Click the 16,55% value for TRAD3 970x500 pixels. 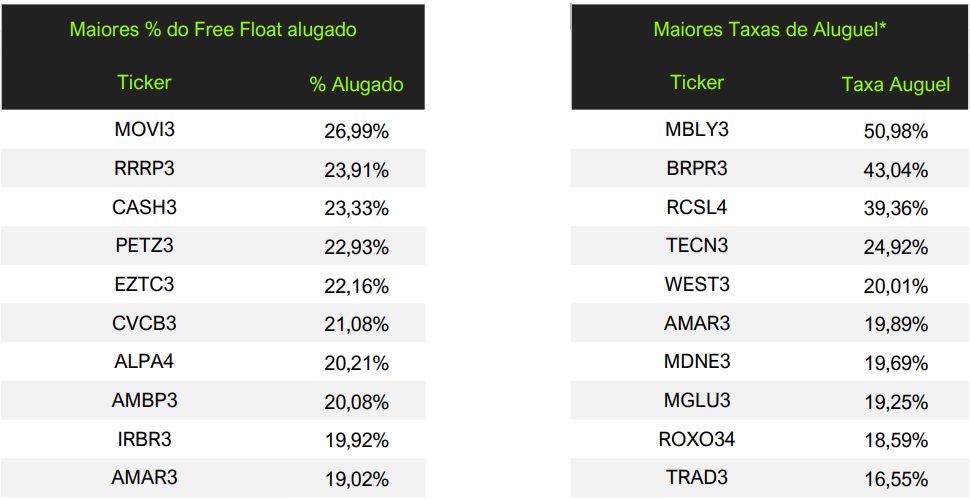895,479
